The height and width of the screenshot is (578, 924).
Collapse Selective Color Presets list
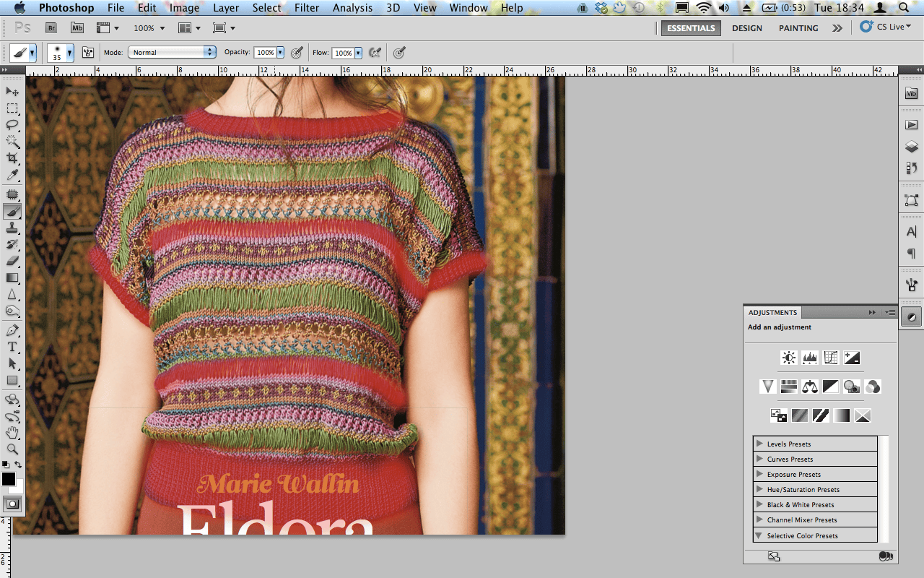click(x=759, y=535)
